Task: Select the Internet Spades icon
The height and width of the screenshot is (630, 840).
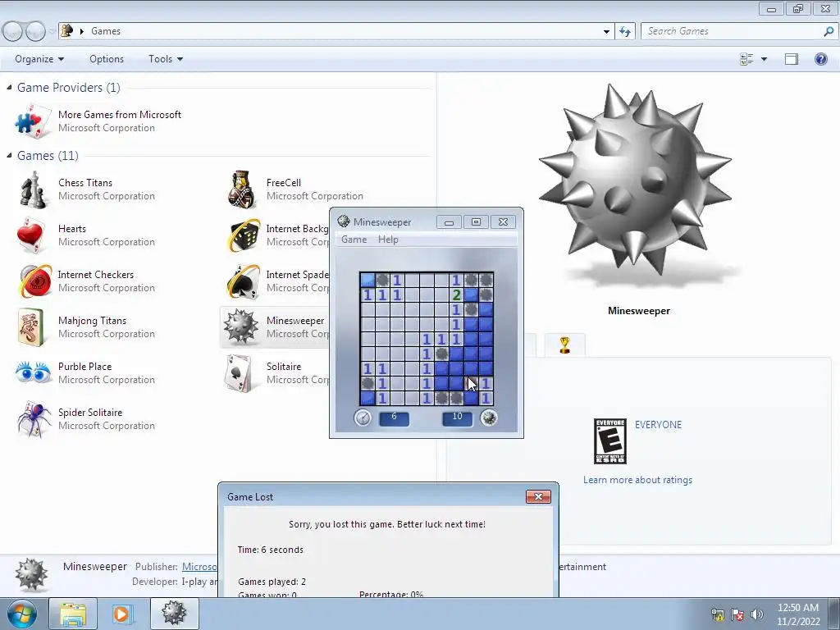Action: coord(244,281)
